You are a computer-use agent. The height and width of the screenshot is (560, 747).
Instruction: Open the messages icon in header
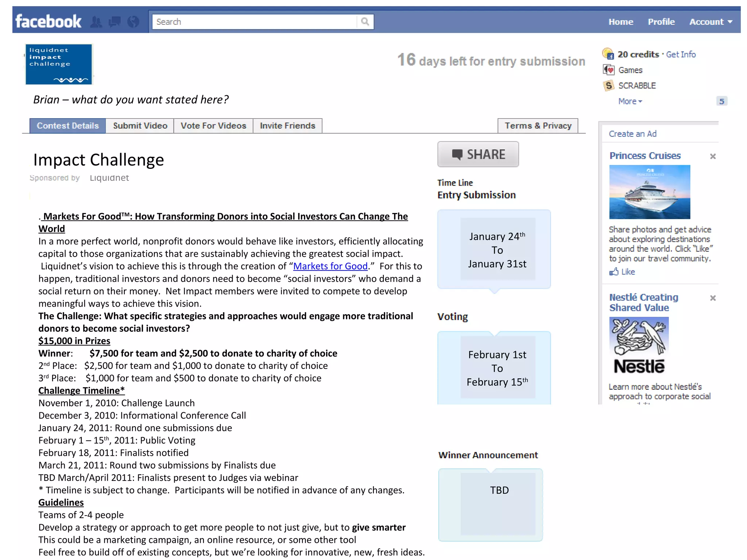115,22
